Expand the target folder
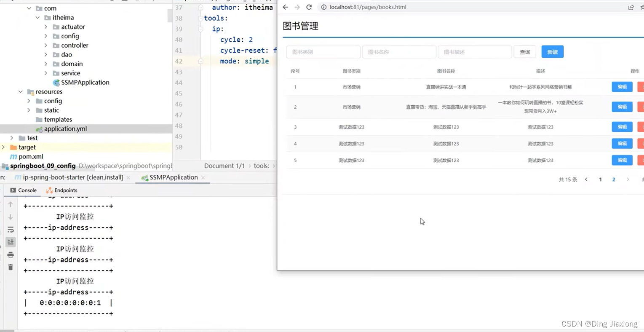This screenshot has width=644, height=332. [3, 147]
